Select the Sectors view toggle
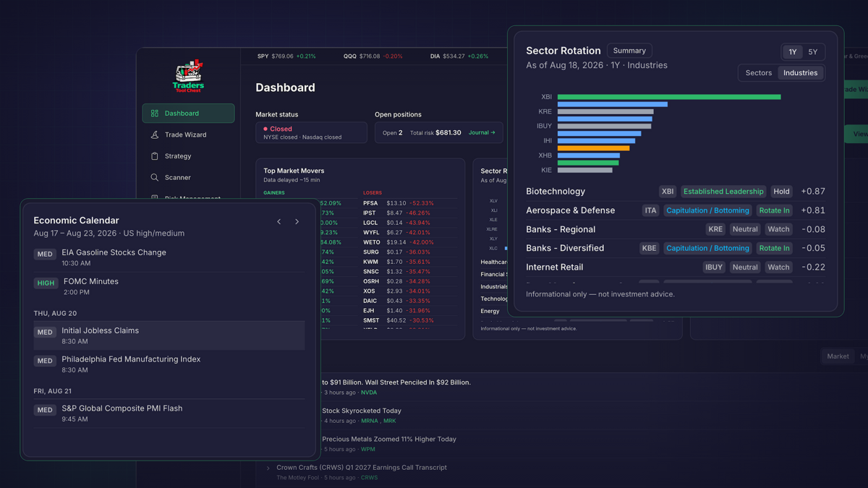 759,73
